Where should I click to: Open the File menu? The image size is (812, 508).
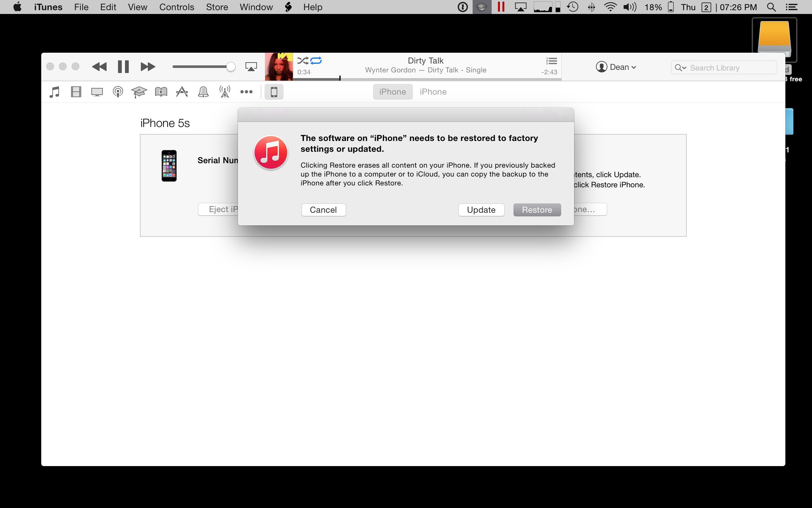coord(81,7)
